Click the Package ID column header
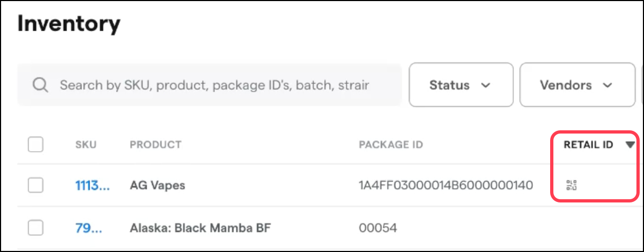Screen dimensions: 644x252 (390, 145)
